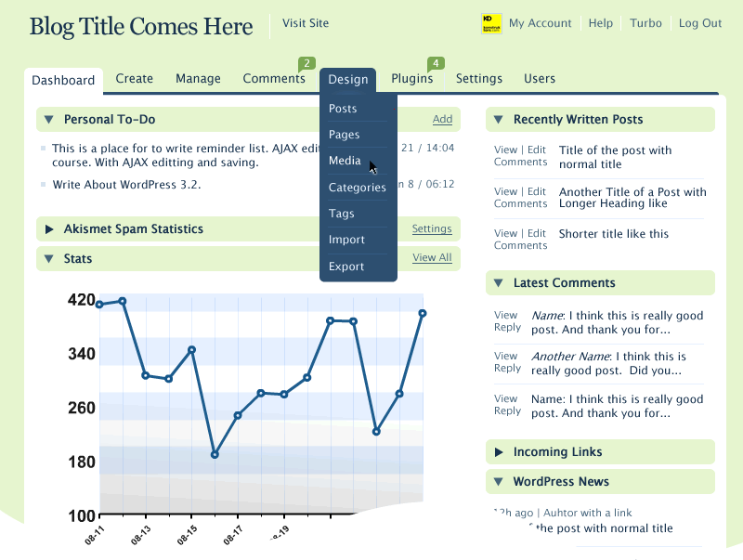The image size is (743, 560).
Task: Expand the Incoming Links panel
Action: coord(498,452)
